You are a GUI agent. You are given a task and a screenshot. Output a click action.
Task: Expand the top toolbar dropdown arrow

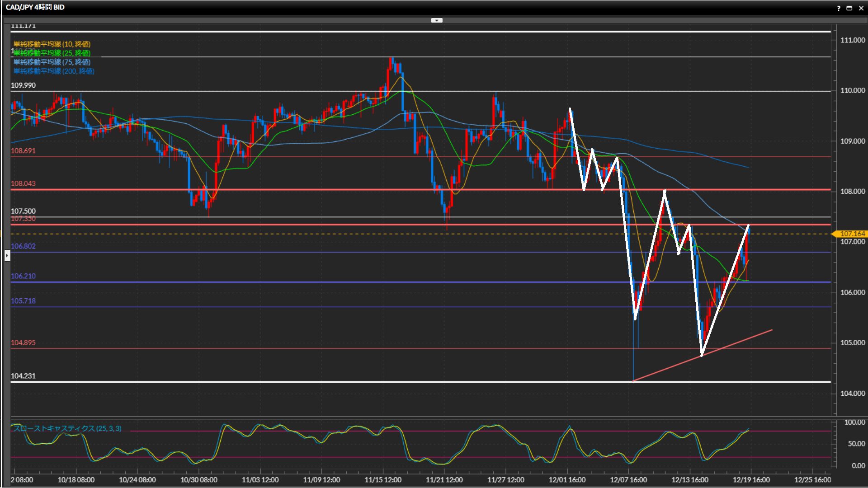pos(437,20)
